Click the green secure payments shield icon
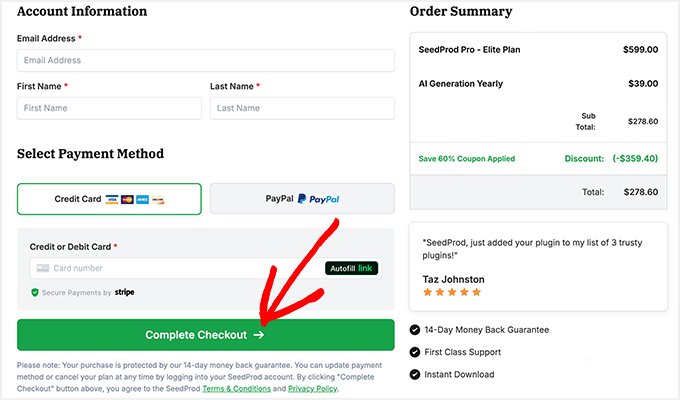680x400 pixels. 35,293
